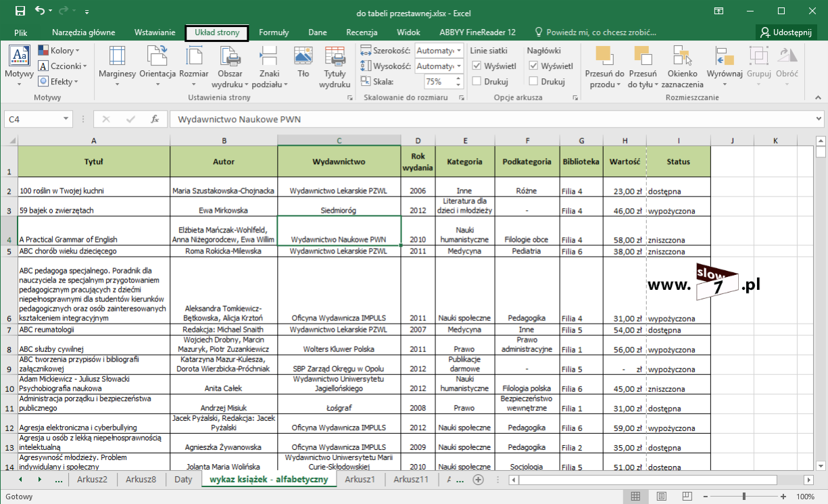Open the Marginesy margins menu

pos(118,66)
